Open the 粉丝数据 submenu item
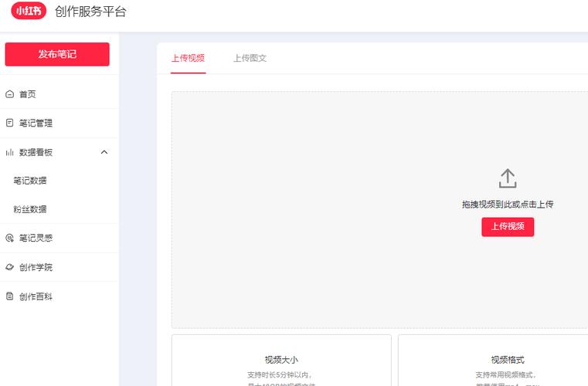The height and width of the screenshot is (386, 588). pos(30,209)
